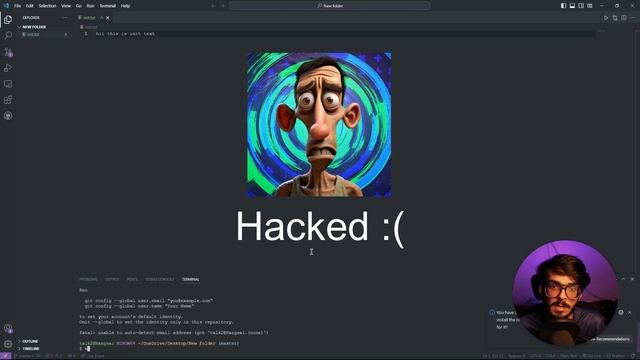Split the editor to the right

[x=624, y=18]
